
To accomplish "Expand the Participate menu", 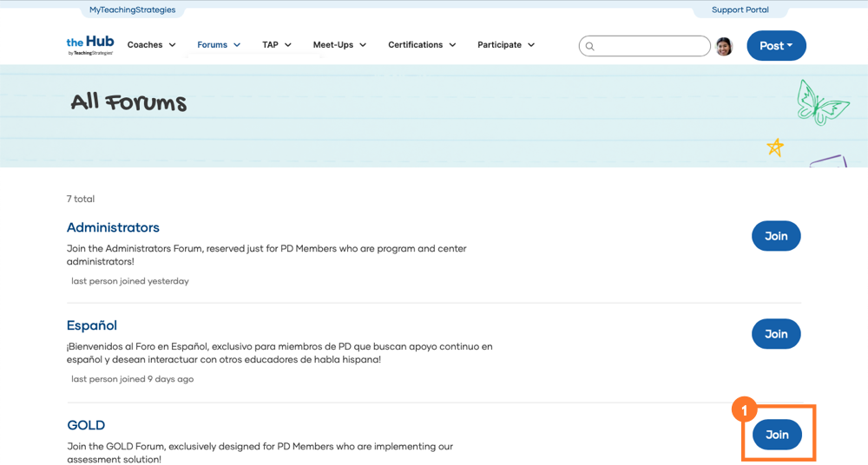I will click(x=506, y=45).
